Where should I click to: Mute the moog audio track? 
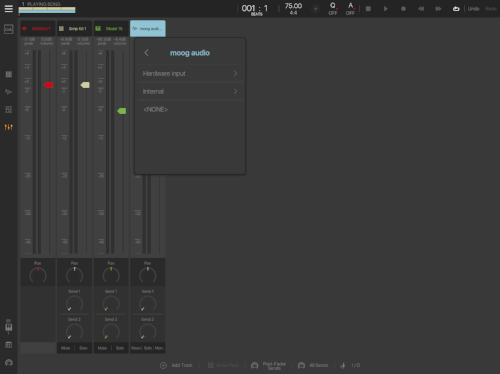pyautogui.click(x=136, y=348)
